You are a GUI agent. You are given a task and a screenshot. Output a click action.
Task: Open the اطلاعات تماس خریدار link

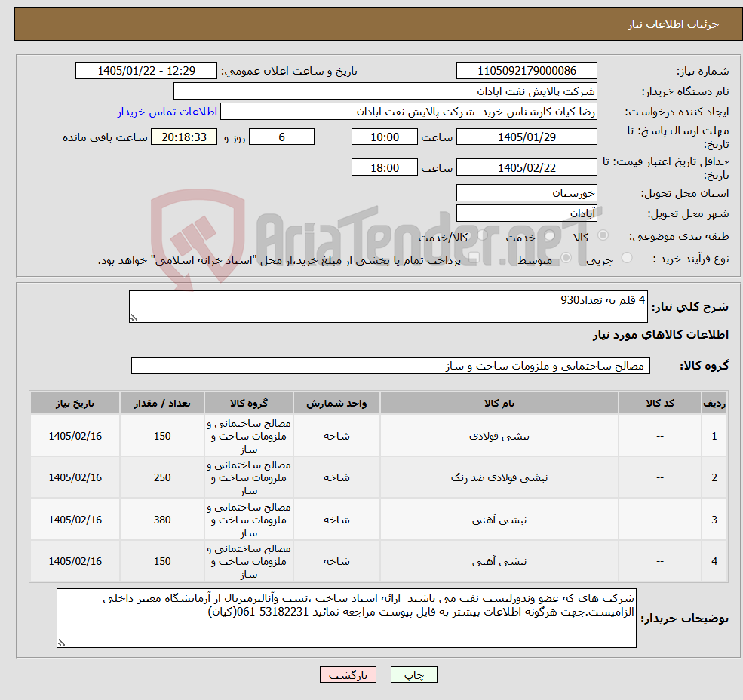coord(167,112)
